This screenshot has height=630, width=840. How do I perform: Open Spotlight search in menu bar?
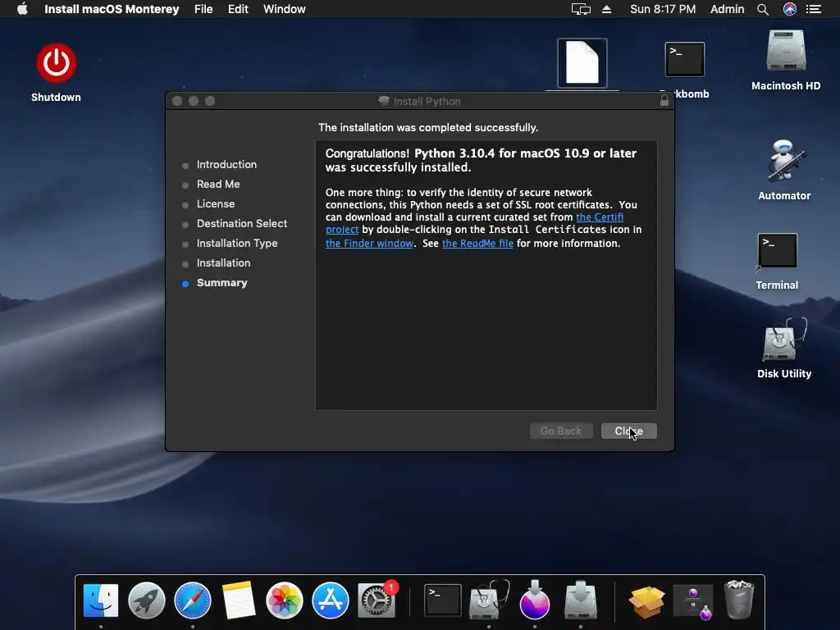[763, 9]
